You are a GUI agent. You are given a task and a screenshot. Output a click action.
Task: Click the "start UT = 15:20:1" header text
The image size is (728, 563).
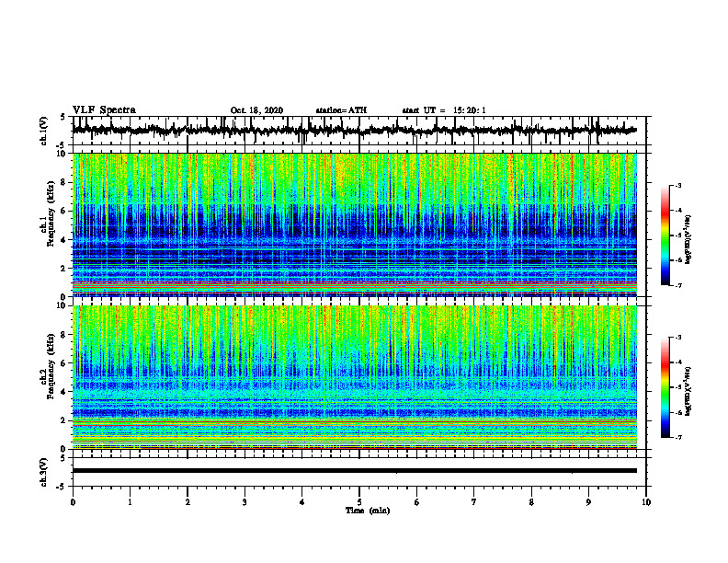coord(444,110)
